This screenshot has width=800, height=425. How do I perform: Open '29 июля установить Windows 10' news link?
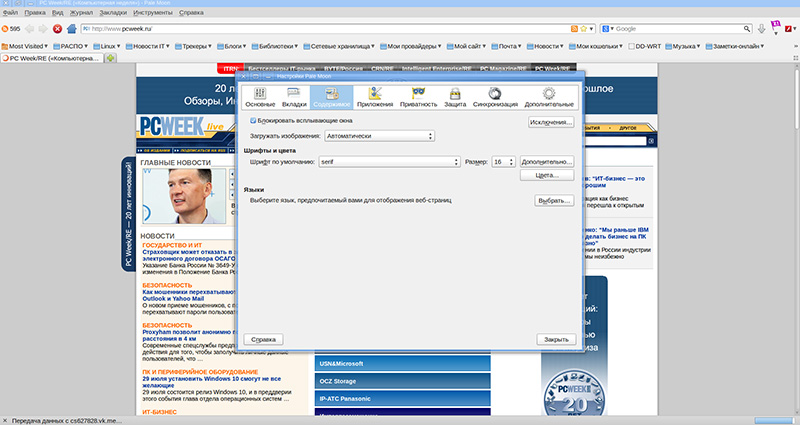click(211, 382)
